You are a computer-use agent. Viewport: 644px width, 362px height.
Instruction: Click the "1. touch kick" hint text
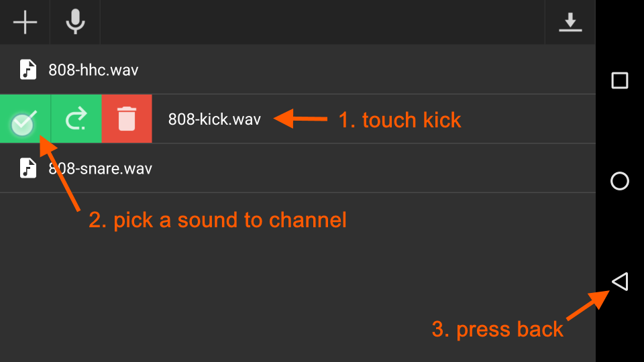tap(399, 120)
